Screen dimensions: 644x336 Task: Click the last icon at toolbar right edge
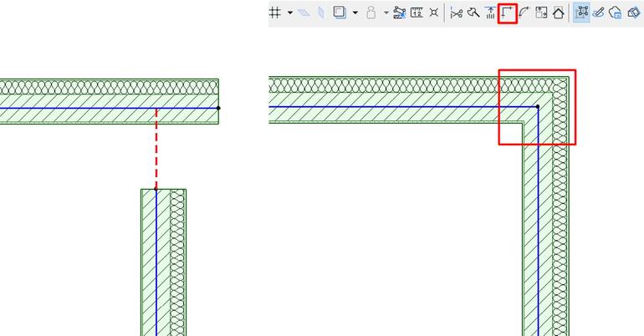tap(634, 13)
